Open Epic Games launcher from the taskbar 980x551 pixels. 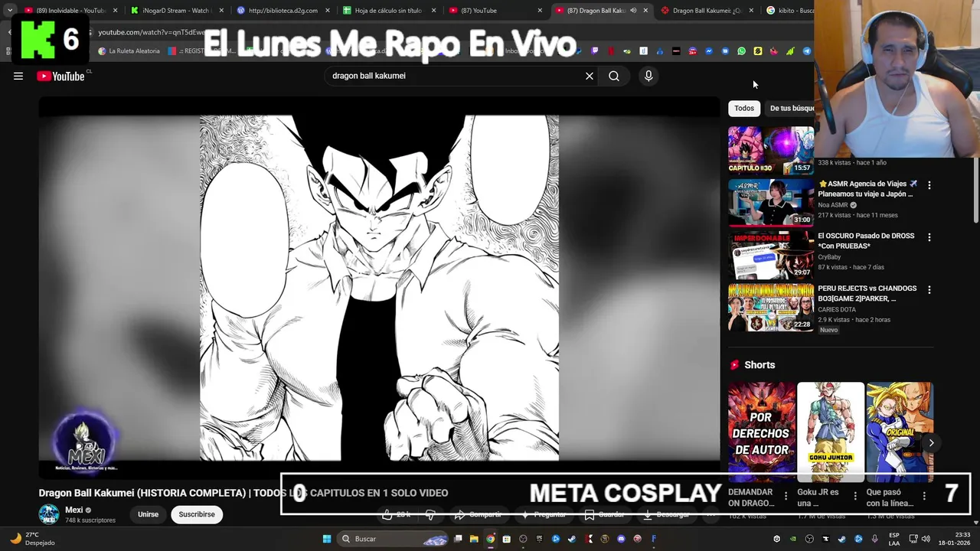(x=540, y=539)
